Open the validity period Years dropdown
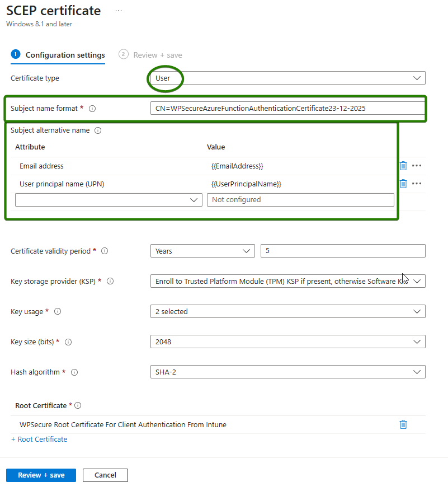Image resolution: width=448 pixels, height=491 pixels. pos(202,251)
